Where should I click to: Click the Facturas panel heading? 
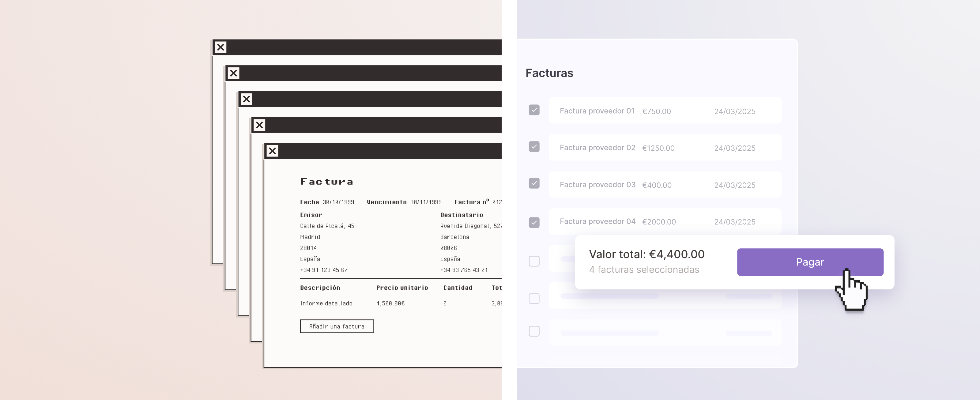click(x=549, y=73)
